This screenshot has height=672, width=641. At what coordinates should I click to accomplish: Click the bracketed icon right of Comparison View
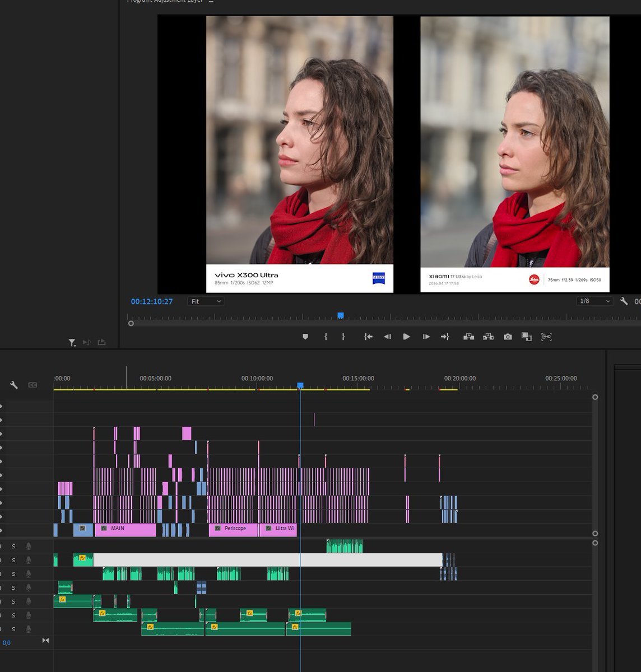pyautogui.click(x=546, y=337)
